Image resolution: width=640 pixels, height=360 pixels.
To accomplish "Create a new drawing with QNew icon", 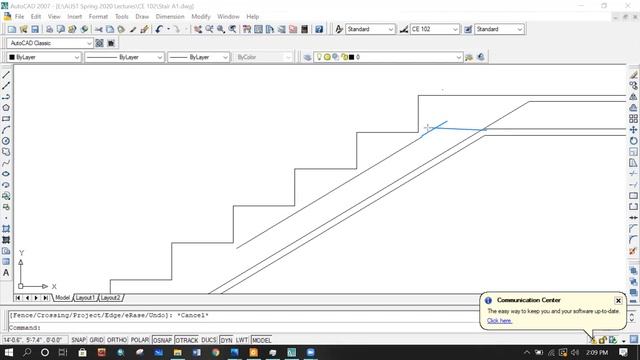I will pyautogui.click(x=12, y=29).
